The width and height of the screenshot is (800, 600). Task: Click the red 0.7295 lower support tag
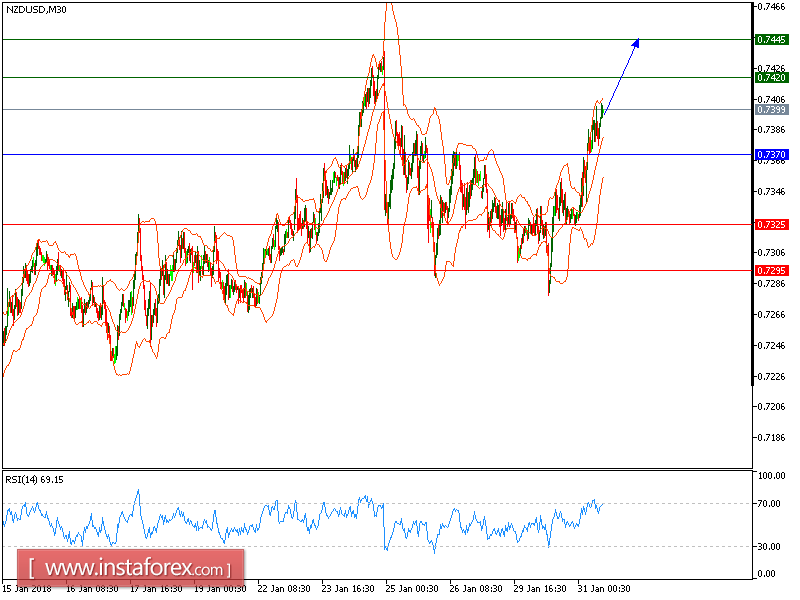[x=770, y=270]
